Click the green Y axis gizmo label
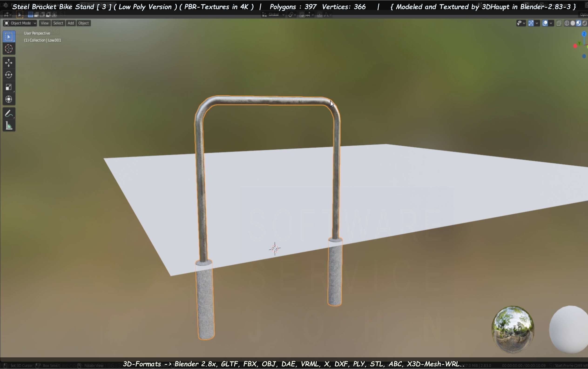The height and width of the screenshot is (369, 588). (x=579, y=43)
